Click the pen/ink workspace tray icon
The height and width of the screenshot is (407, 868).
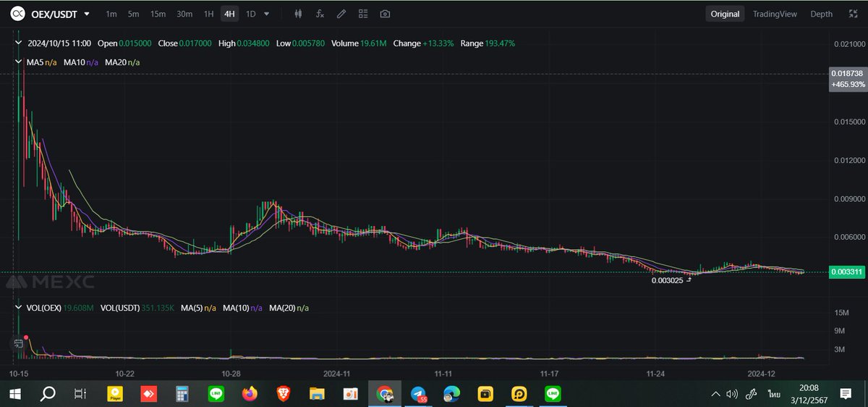tap(752, 394)
